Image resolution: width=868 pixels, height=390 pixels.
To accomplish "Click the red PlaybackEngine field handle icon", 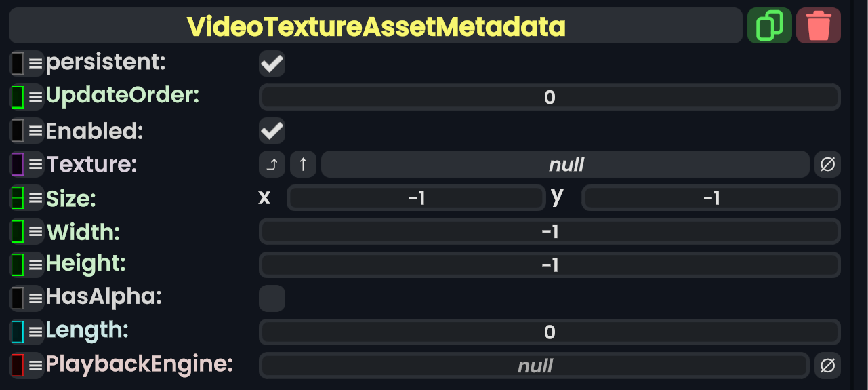I will point(18,366).
